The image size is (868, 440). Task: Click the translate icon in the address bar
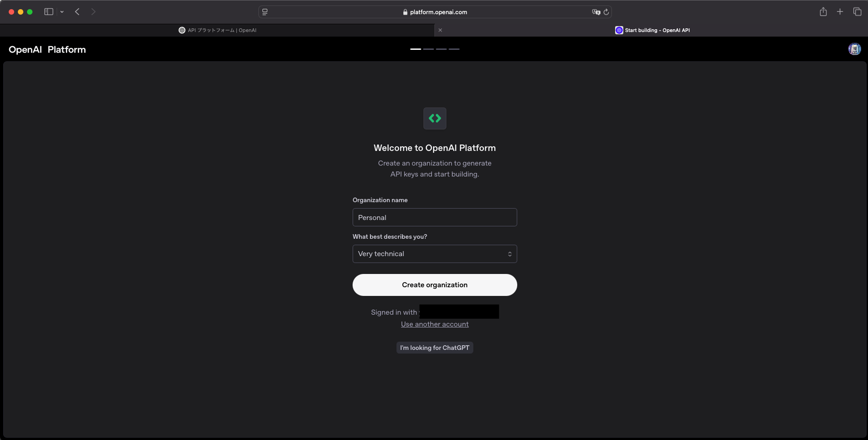596,12
